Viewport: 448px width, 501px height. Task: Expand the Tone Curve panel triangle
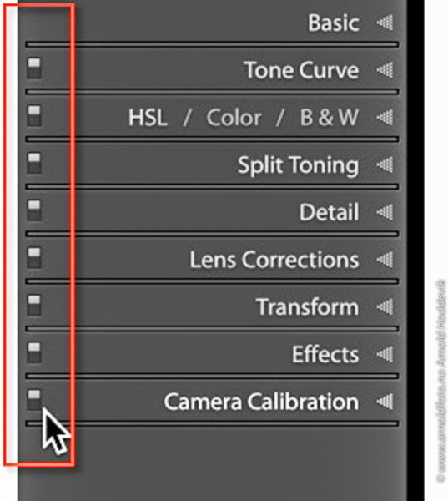tap(385, 70)
